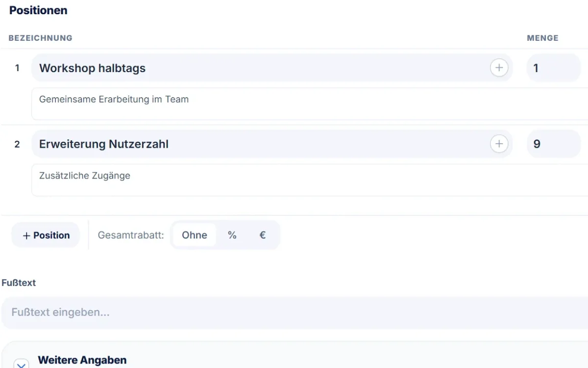Click the BEZEICHNUNG column header
This screenshot has height=368, width=588.
40,38
